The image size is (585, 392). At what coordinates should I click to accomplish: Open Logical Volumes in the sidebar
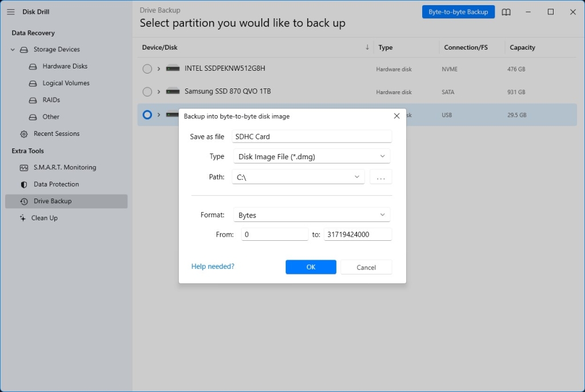66,83
